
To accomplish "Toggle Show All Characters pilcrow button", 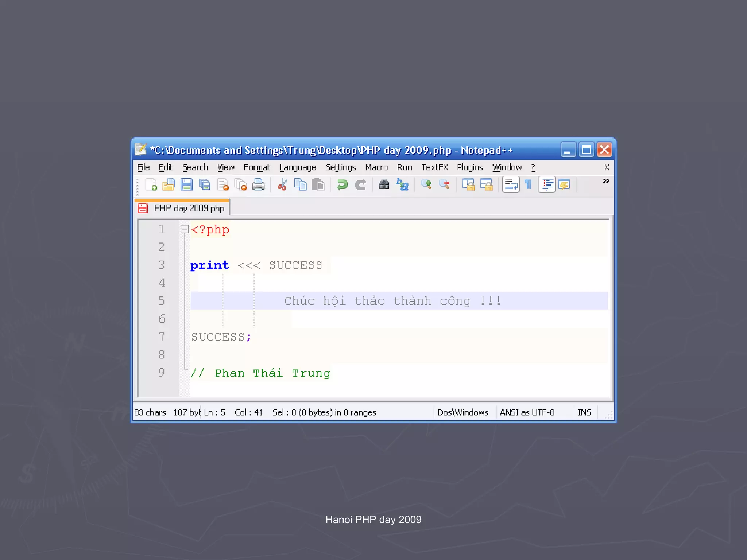I will click(528, 185).
